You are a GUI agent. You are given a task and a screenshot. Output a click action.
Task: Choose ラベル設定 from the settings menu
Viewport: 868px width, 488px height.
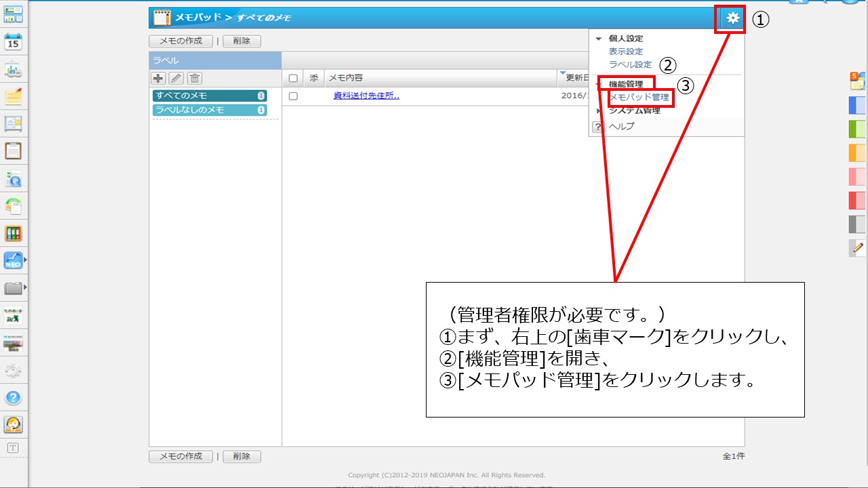point(630,64)
